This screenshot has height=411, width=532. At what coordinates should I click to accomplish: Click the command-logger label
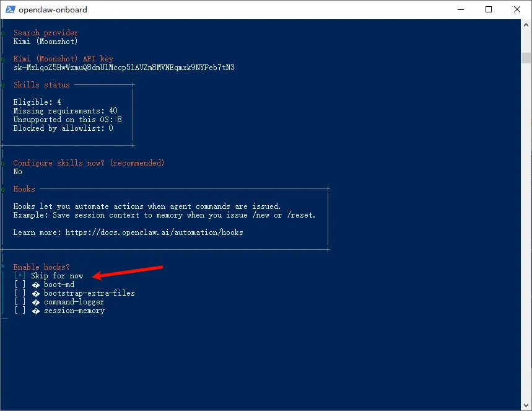click(74, 302)
